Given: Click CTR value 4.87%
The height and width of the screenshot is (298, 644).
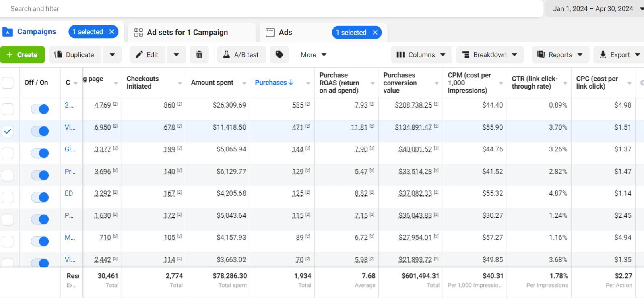Looking at the screenshot, I should click(558, 193).
